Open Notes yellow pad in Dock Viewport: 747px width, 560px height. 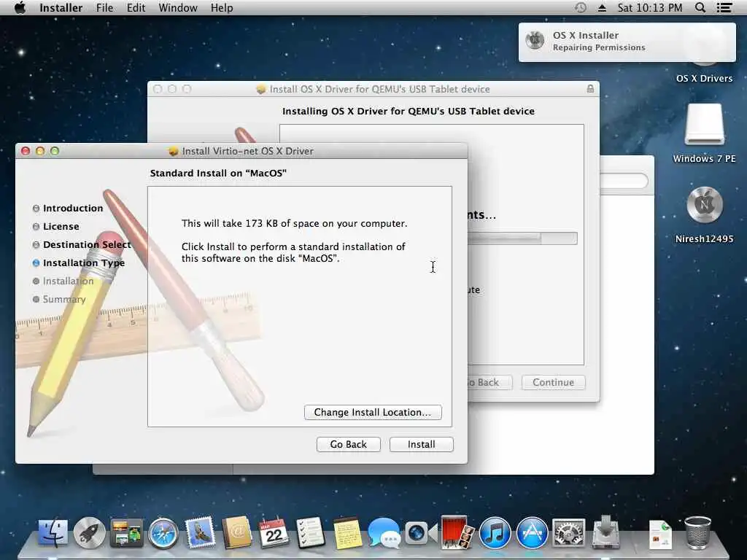coord(347,532)
